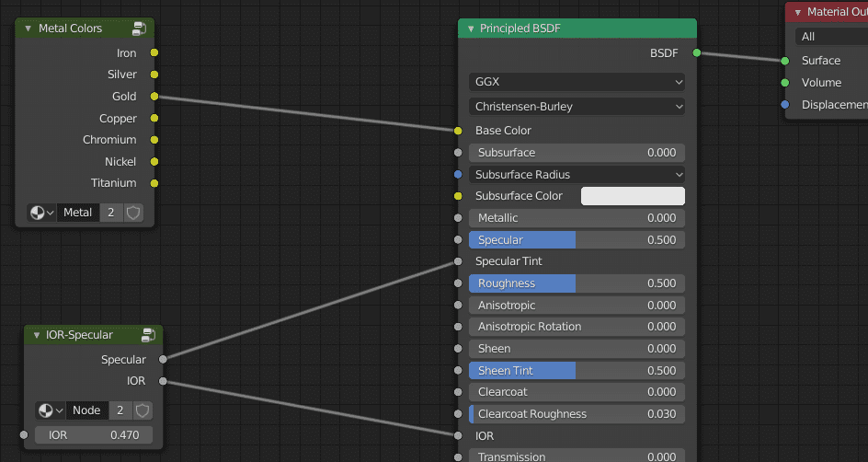Click the Specular Tint input socket
This screenshot has height=462, width=868.
[x=458, y=261]
